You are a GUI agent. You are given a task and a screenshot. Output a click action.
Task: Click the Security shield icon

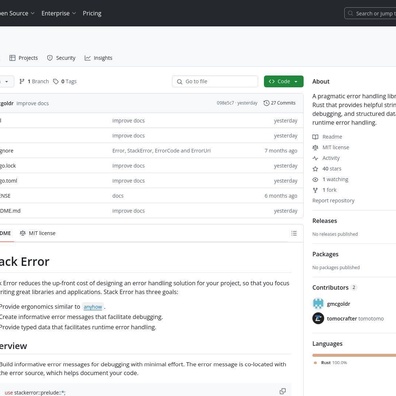tap(50, 58)
